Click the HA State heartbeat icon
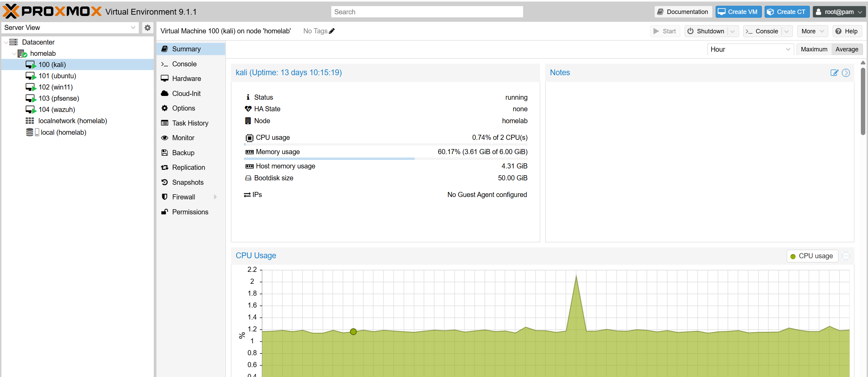Viewport: 868px width, 377px height. point(248,109)
